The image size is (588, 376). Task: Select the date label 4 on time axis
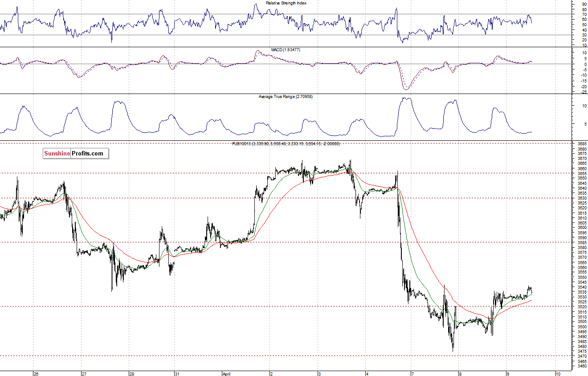(x=366, y=373)
